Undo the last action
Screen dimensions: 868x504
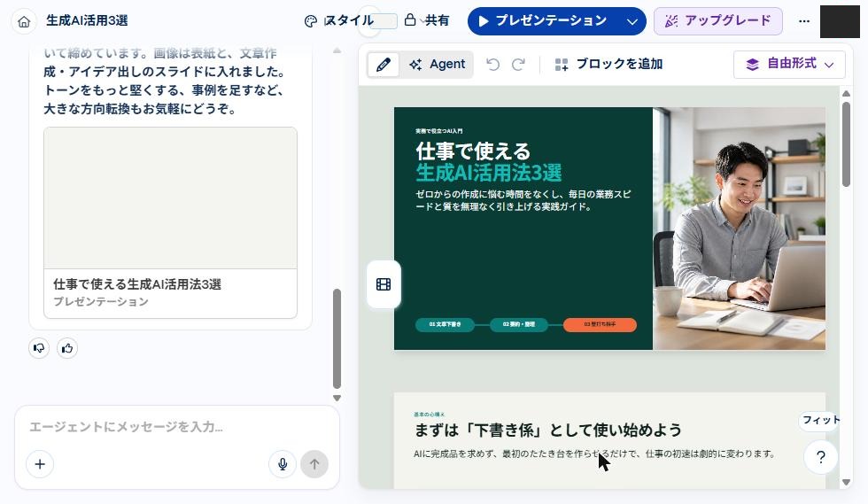[x=492, y=65]
